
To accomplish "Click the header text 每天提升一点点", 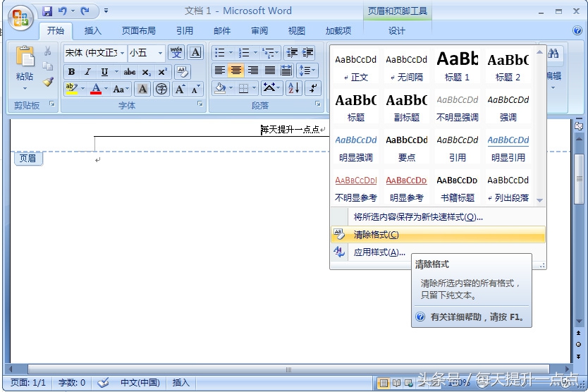I will coord(290,130).
